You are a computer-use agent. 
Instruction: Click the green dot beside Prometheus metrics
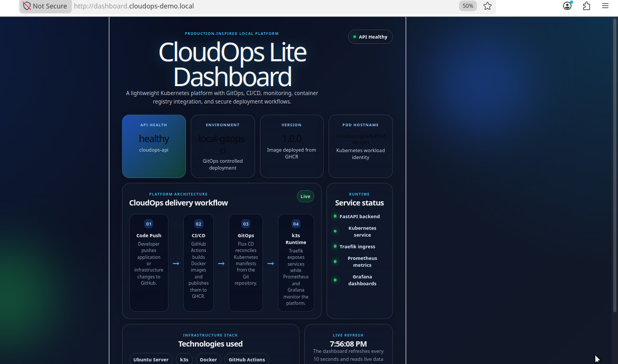pos(335,262)
